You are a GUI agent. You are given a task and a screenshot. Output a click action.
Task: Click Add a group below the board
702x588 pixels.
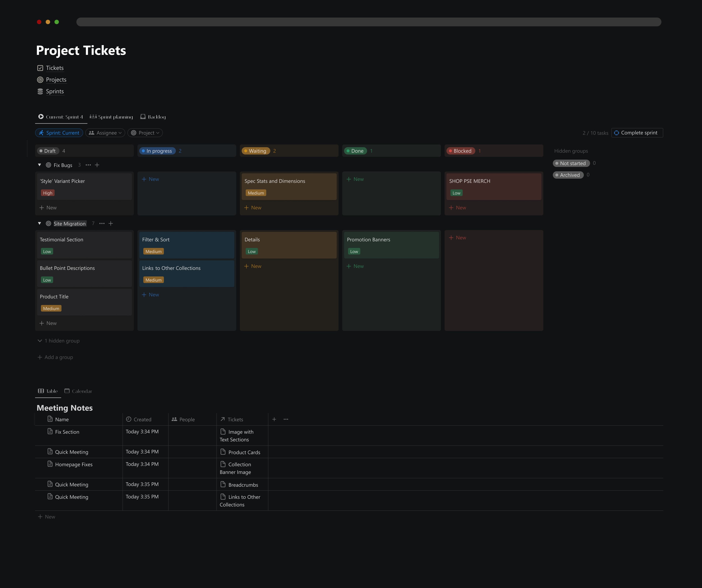pyautogui.click(x=55, y=357)
